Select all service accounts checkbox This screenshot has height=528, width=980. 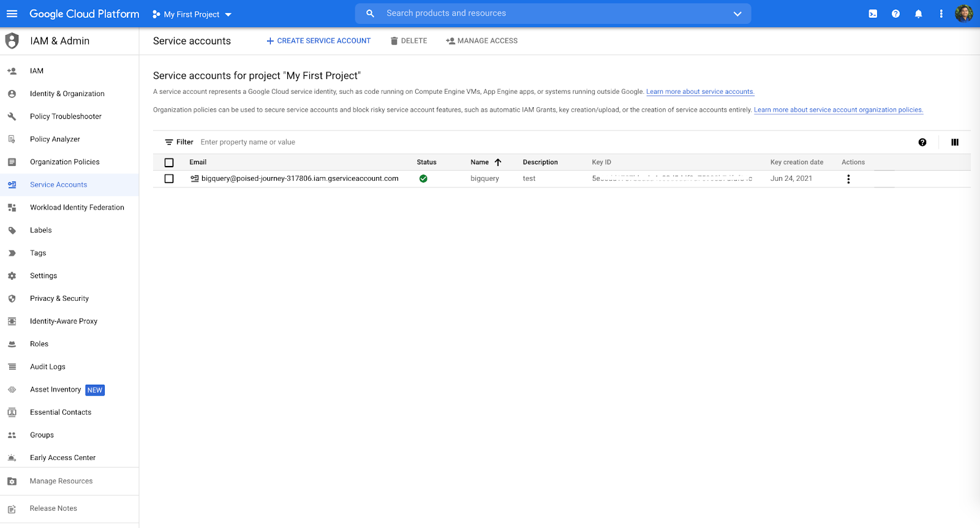pos(169,163)
